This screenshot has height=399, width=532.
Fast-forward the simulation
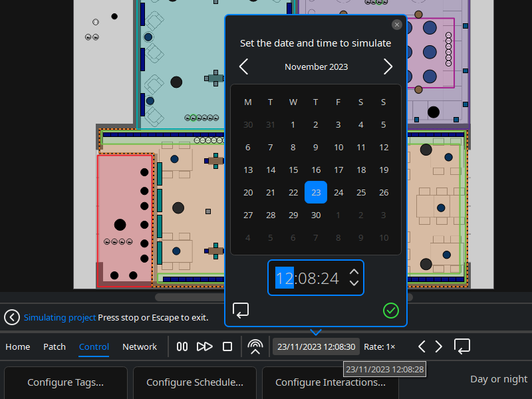[x=205, y=346]
